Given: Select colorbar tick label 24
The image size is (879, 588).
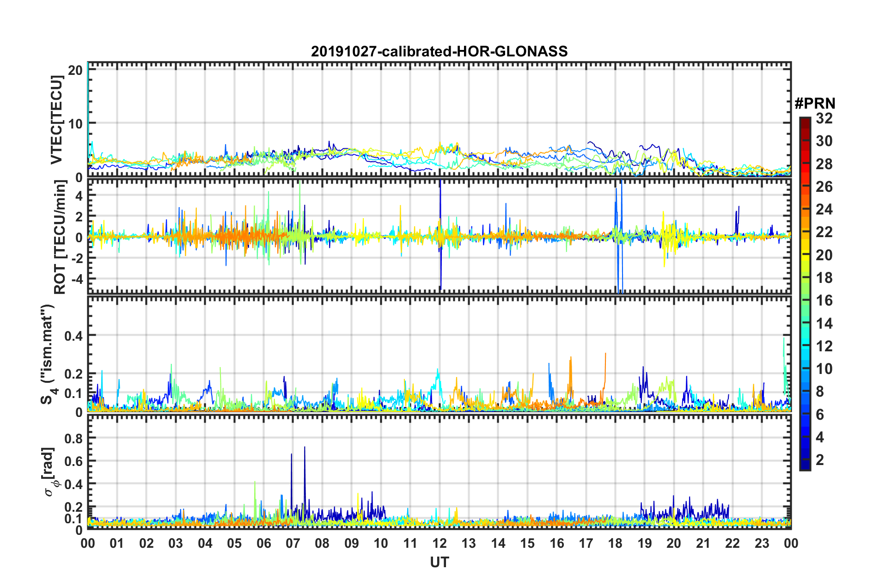Looking at the screenshot, I should [x=824, y=209].
